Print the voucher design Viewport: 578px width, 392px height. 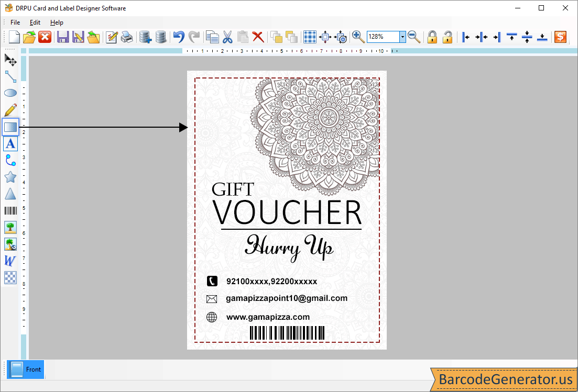click(127, 37)
